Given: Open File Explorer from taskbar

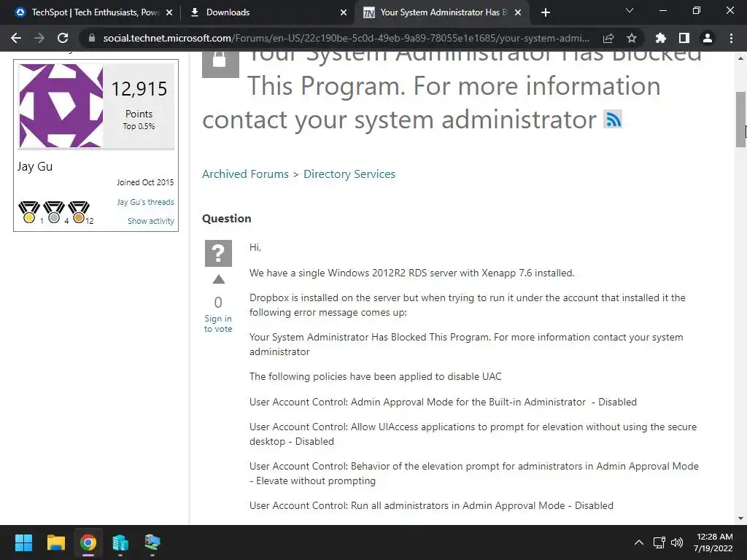Looking at the screenshot, I should 55,542.
